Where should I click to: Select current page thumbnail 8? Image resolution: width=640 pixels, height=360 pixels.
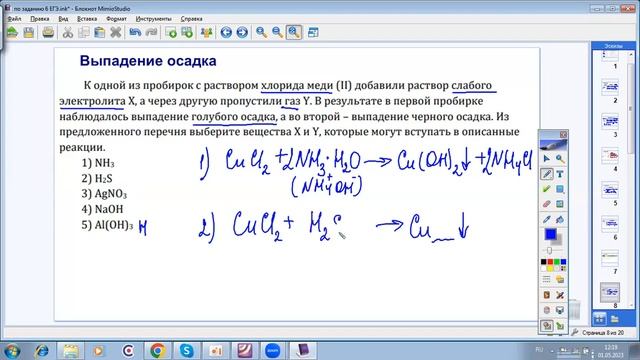click(x=610, y=292)
